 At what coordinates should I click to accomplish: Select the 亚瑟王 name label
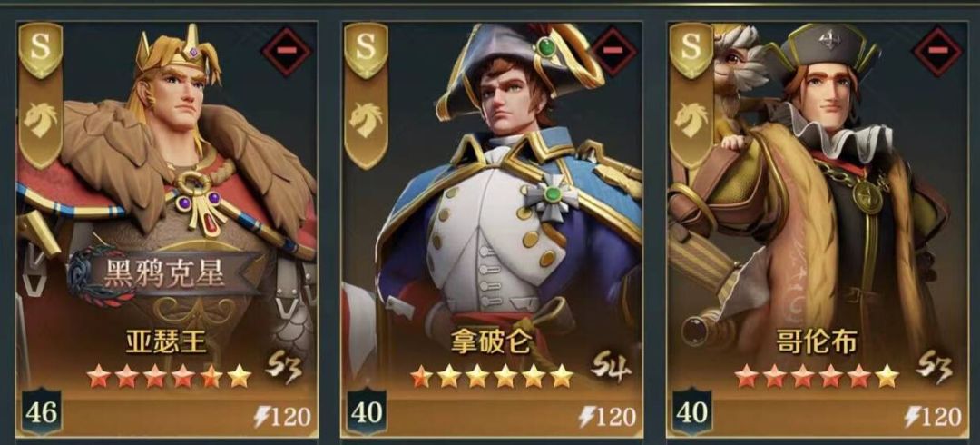point(166,343)
